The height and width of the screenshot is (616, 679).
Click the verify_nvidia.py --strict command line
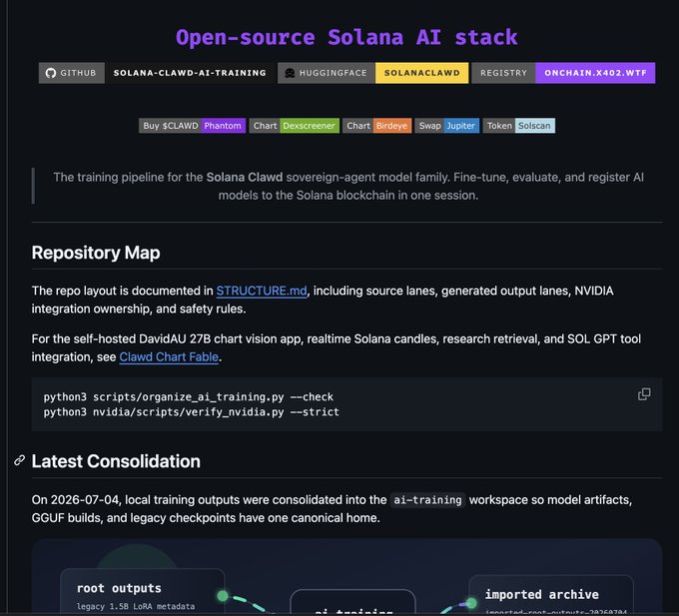(191, 411)
